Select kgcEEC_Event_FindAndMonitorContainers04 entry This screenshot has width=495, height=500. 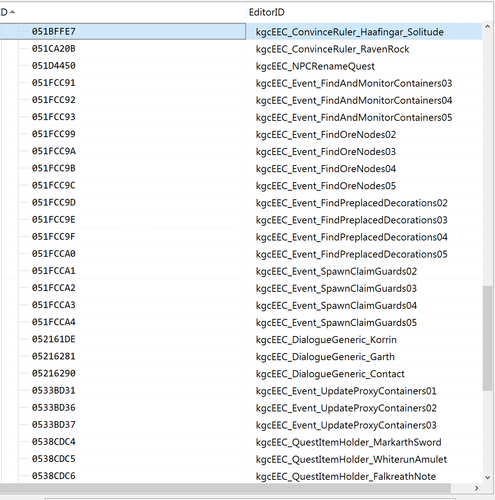[354, 100]
